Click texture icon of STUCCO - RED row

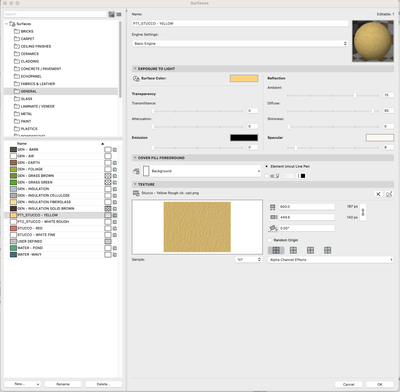[115, 228]
